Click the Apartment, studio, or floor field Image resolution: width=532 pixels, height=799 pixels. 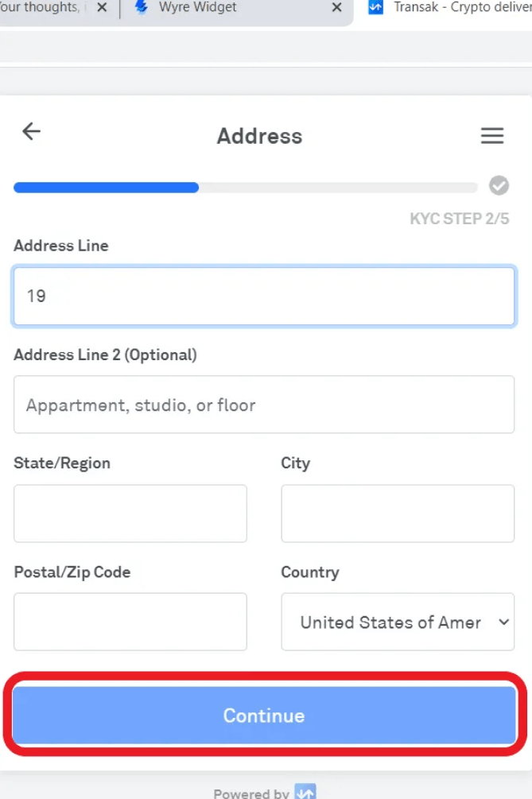pos(264,405)
